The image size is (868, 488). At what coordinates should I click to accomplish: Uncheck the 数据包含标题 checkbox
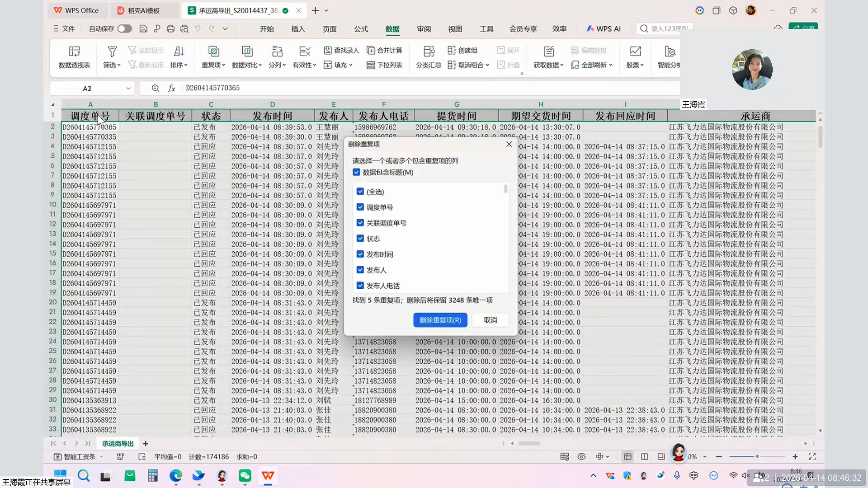point(356,172)
